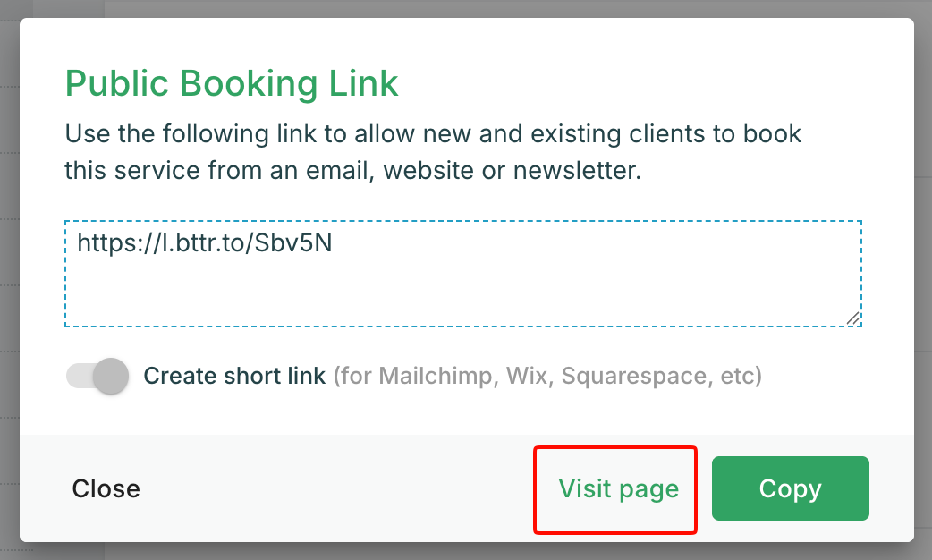This screenshot has height=560, width=932.
Task: Click the Mailchimp, Wix, Squarespace hint text
Action: [547, 376]
